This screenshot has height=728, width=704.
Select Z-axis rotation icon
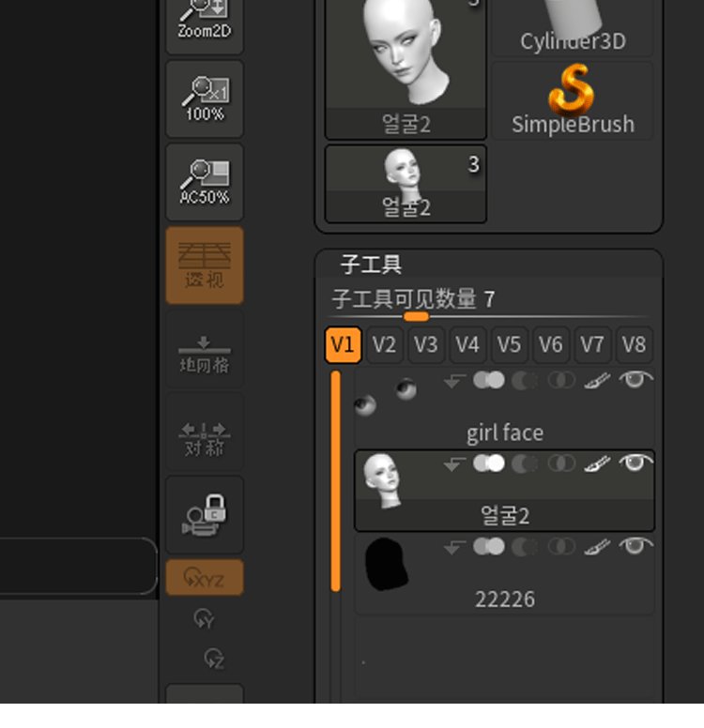pyautogui.click(x=214, y=659)
